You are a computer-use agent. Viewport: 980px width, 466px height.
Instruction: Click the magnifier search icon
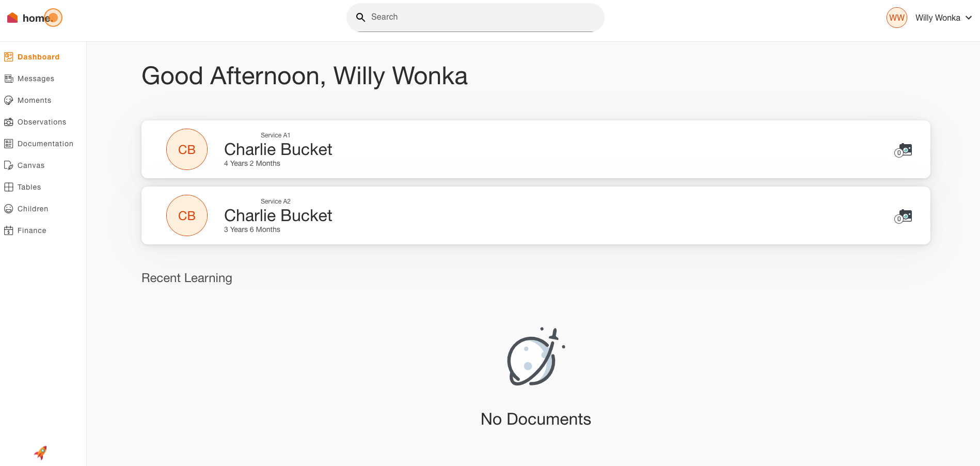click(361, 18)
